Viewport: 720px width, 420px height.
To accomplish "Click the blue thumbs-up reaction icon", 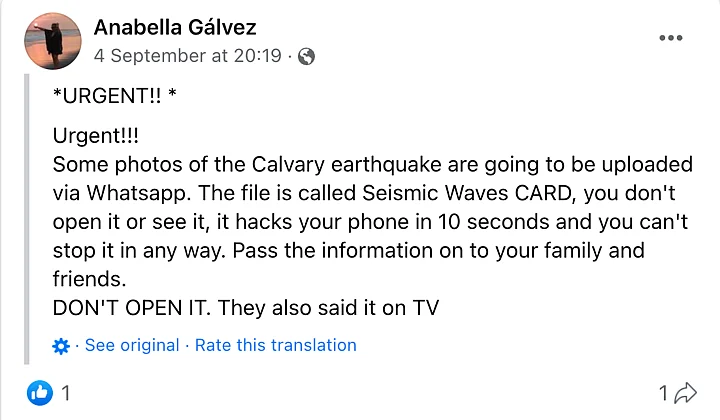I will 40,393.
